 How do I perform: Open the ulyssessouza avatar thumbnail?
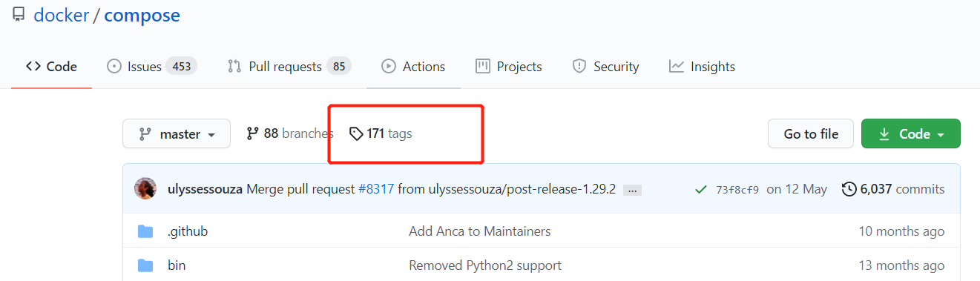click(x=145, y=189)
